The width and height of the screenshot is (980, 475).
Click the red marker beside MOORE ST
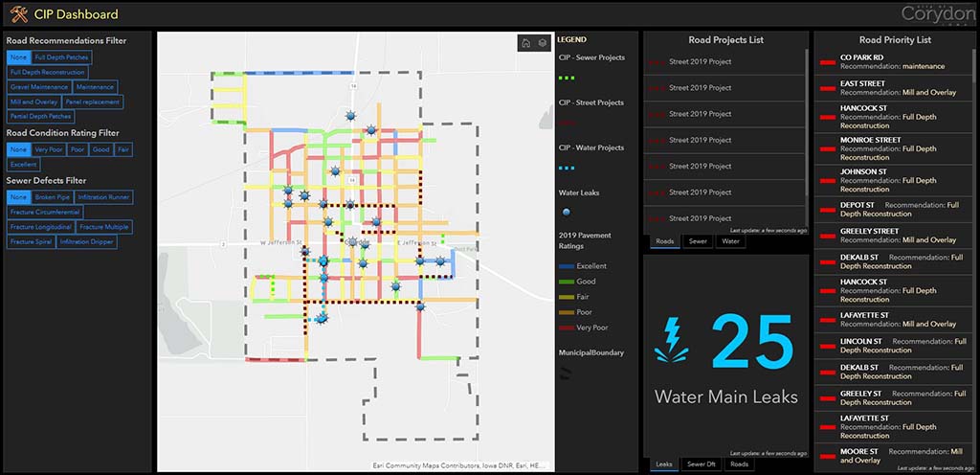click(x=828, y=456)
